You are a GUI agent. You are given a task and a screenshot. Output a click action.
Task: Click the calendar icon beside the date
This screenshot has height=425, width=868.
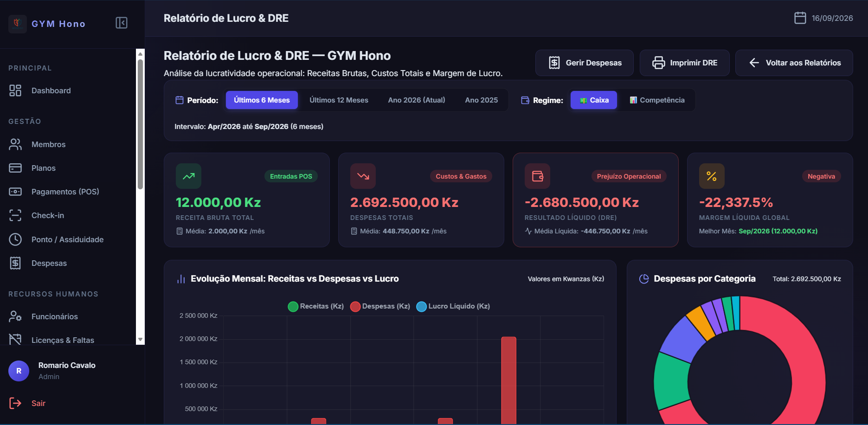point(800,18)
